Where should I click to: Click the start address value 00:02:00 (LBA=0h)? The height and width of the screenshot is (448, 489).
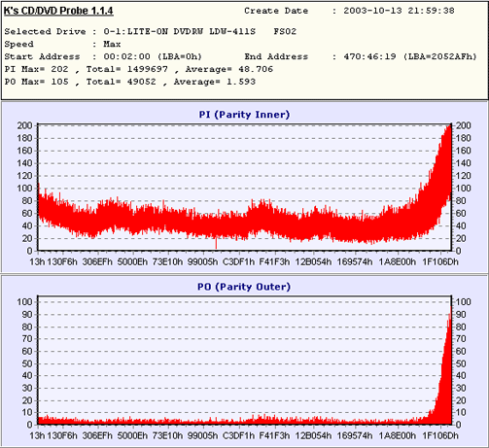pyautogui.click(x=153, y=56)
